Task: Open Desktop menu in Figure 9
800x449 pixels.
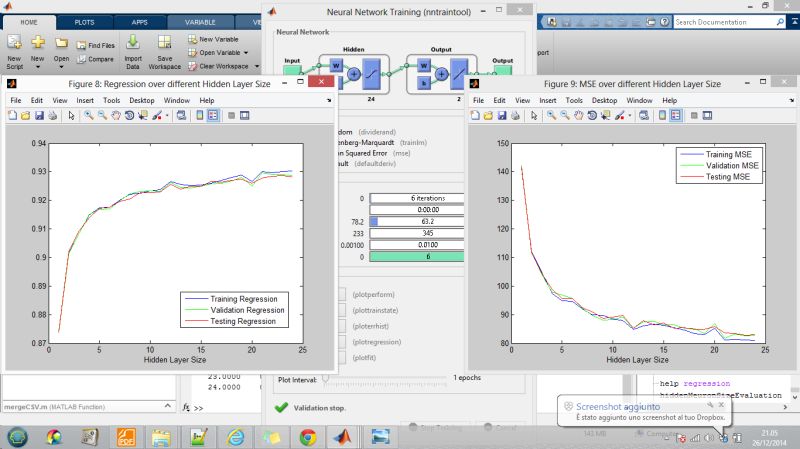Action: pos(605,101)
